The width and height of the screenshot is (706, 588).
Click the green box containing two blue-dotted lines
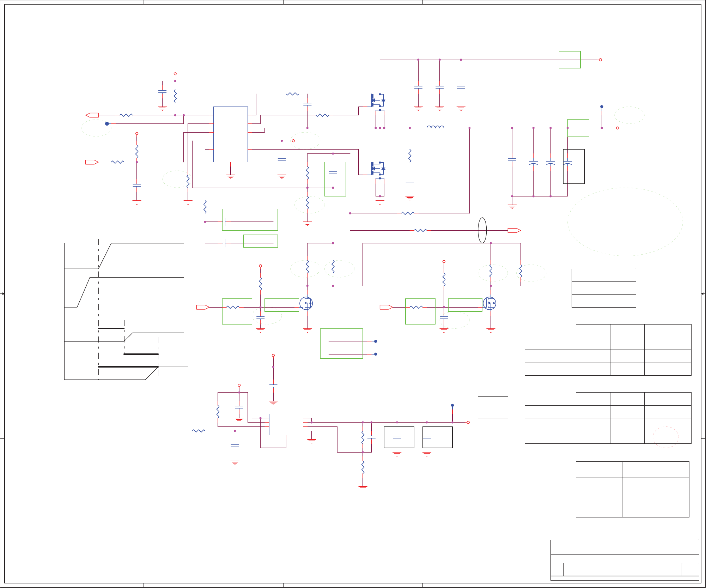341,344
